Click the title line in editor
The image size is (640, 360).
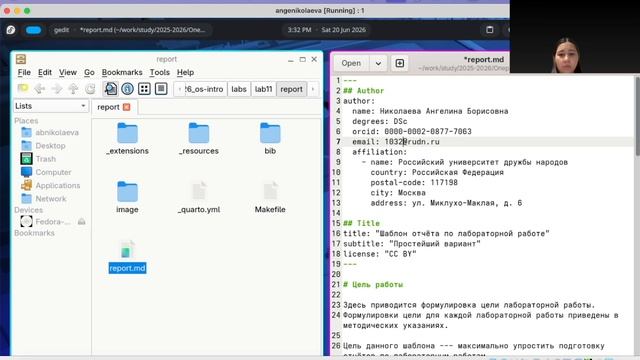point(446,233)
